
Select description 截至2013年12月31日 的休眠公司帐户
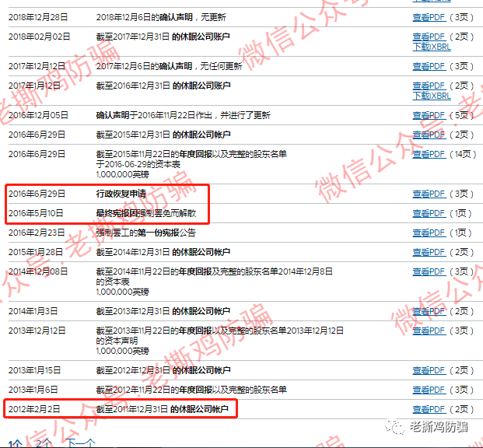163,311
